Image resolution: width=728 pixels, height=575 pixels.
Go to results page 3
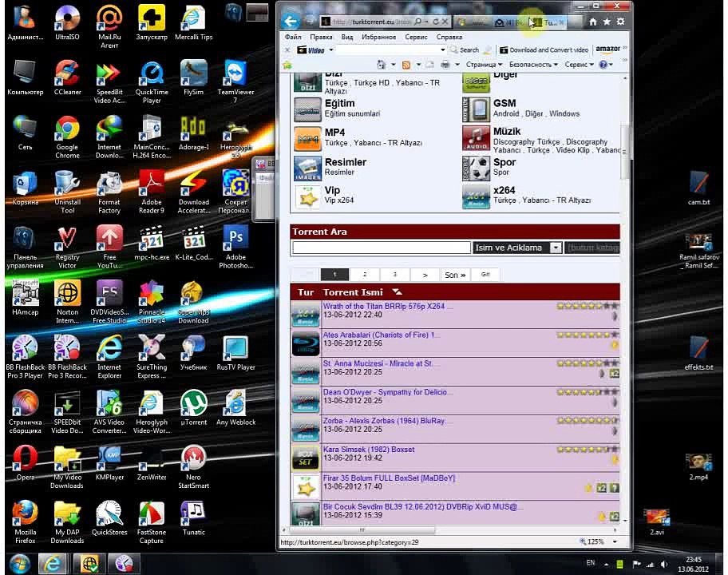(x=394, y=275)
